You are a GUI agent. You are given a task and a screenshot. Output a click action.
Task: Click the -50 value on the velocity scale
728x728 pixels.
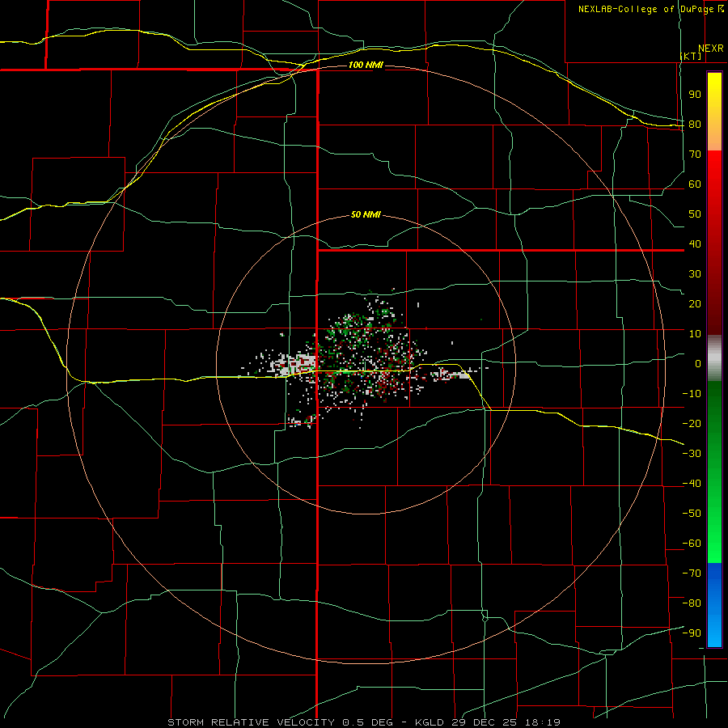pos(692,513)
